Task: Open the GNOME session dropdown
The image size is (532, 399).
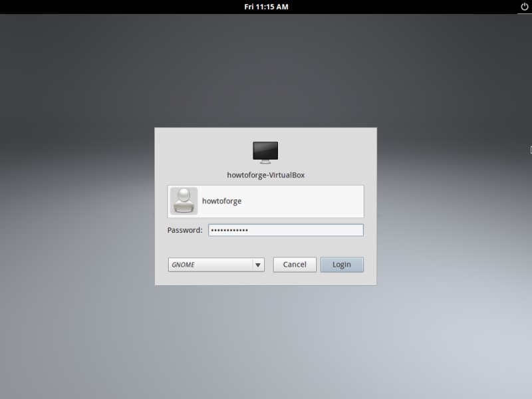Action: pos(216,265)
